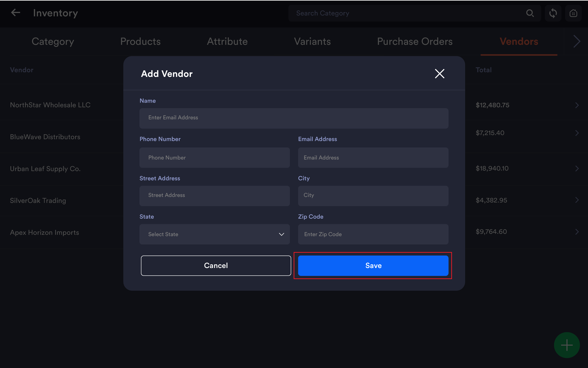Focus the Phone Number input field
The image size is (588, 368).
click(x=214, y=157)
